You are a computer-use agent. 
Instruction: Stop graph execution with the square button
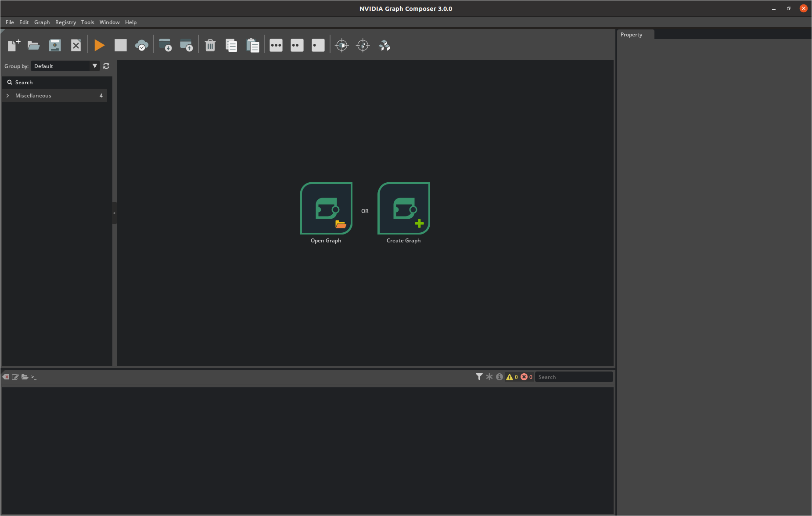click(x=121, y=45)
